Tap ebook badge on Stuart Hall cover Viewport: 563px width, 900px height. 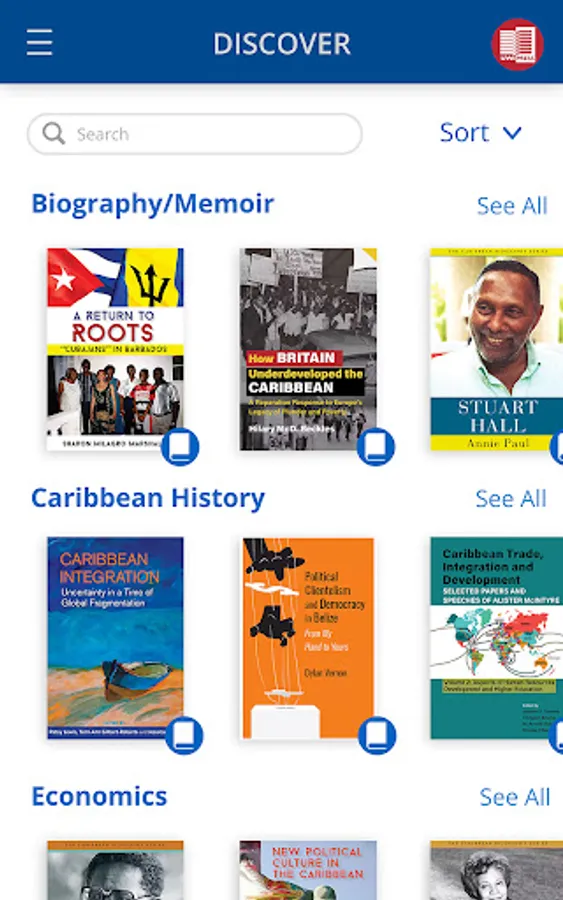557,447
